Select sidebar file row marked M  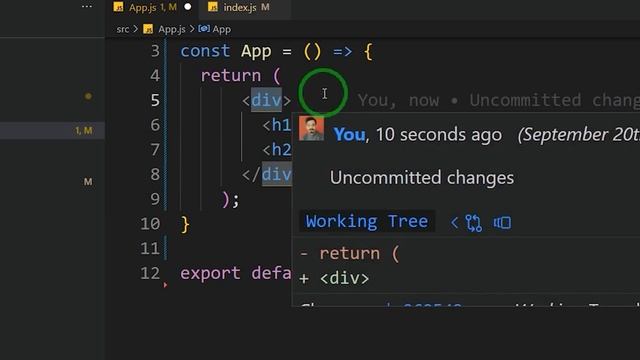click(x=52, y=182)
